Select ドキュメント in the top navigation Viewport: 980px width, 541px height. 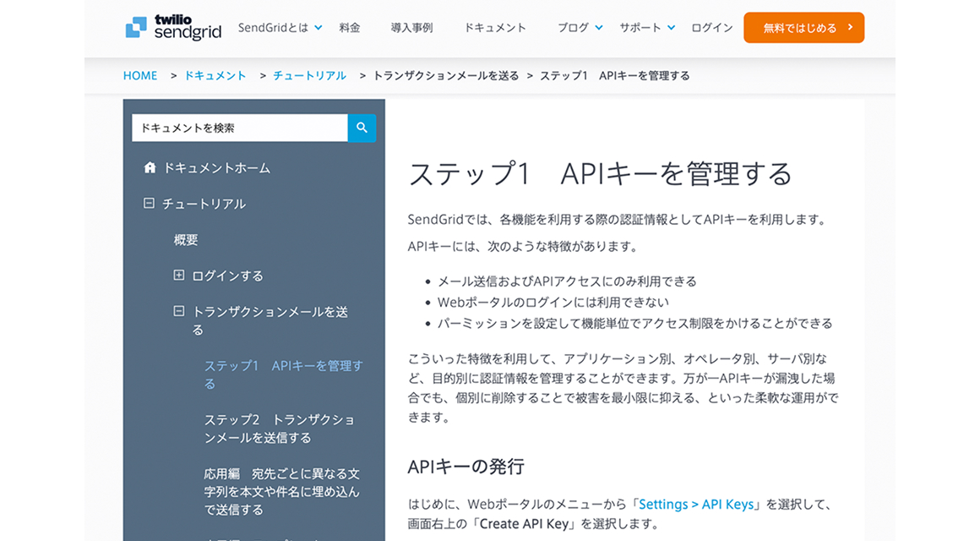tap(495, 27)
